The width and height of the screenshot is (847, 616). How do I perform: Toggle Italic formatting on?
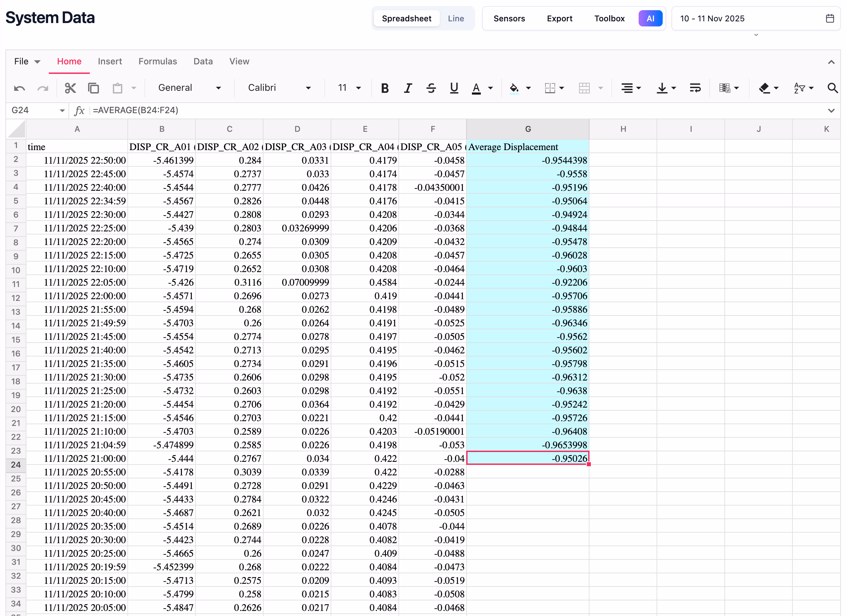click(408, 88)
